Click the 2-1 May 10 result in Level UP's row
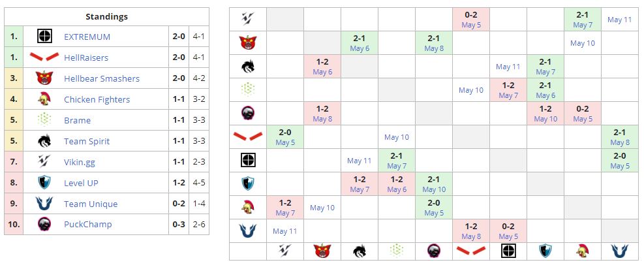This screenshot has height=271, width=644. (434, 184)
